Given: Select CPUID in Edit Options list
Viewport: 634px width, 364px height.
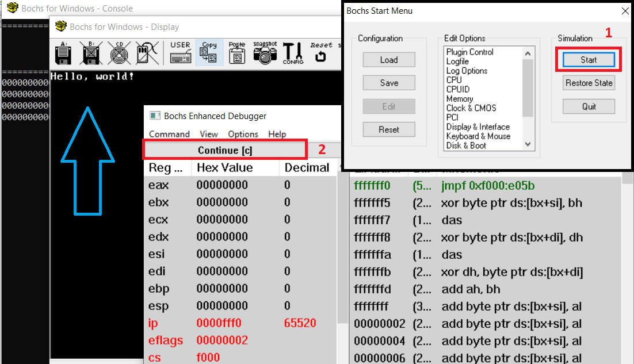Looking at the screenshot, I should point(458,89).
